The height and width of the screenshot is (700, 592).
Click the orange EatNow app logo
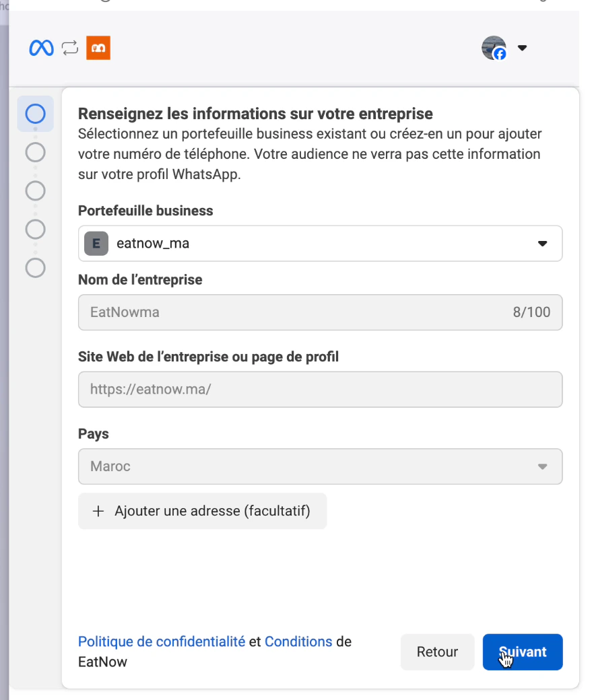(x=98, y=48)
